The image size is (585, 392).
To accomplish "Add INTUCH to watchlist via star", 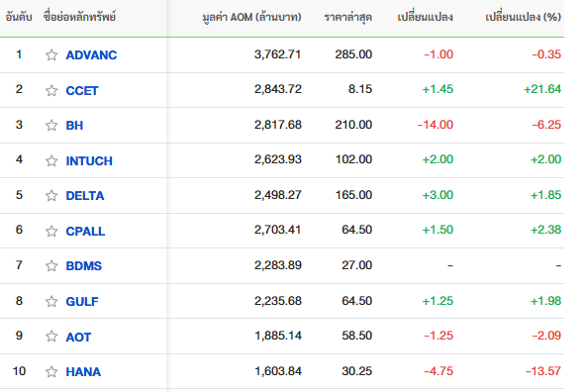I will tap(51, 160).
